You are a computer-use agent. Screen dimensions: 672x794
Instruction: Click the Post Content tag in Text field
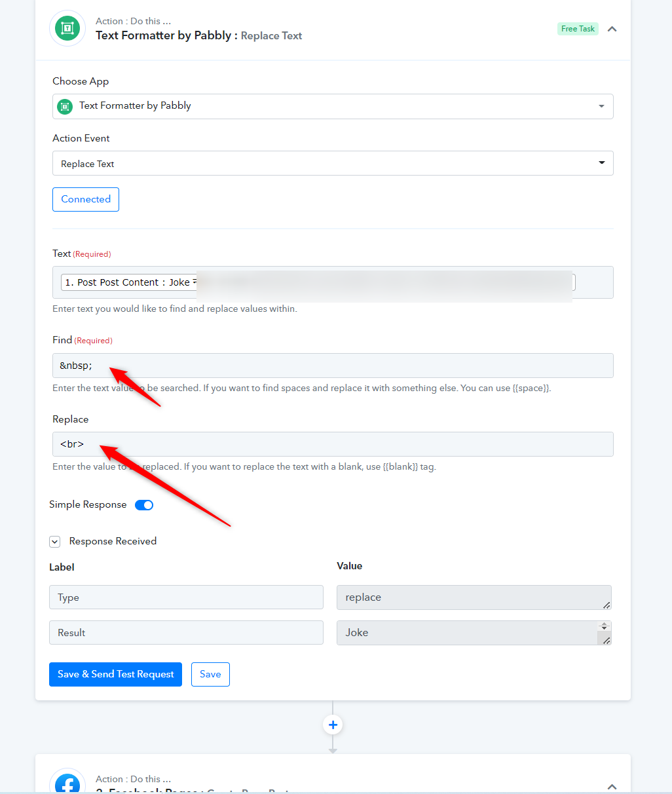click(x=129, y=282)
